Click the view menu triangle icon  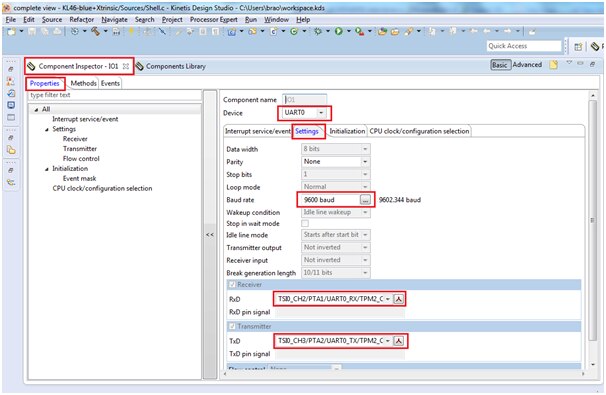coord(569,62)
